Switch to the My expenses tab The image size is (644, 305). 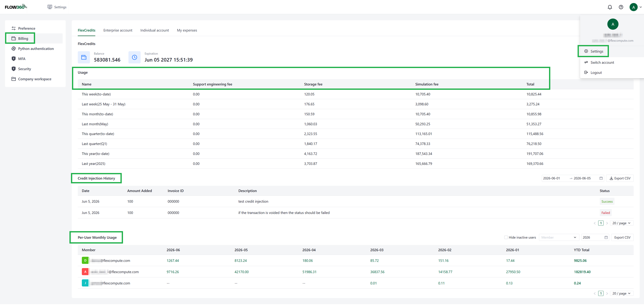click(187, 30)
